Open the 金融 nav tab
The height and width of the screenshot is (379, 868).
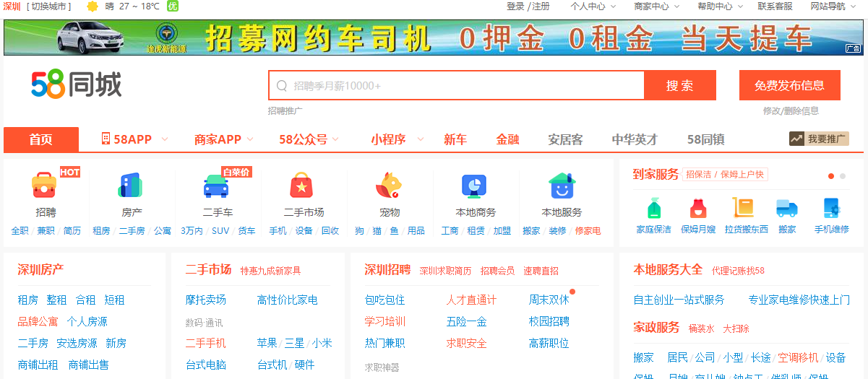pos(507,139)
